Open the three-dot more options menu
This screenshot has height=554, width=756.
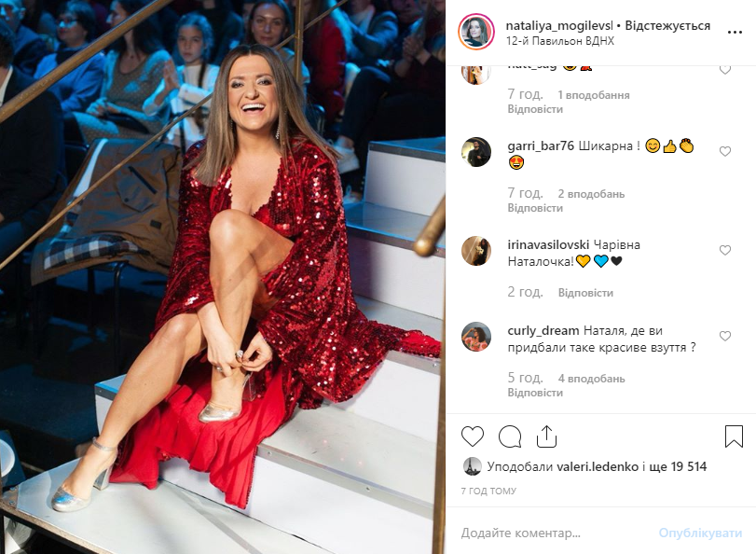pos(735,33)
